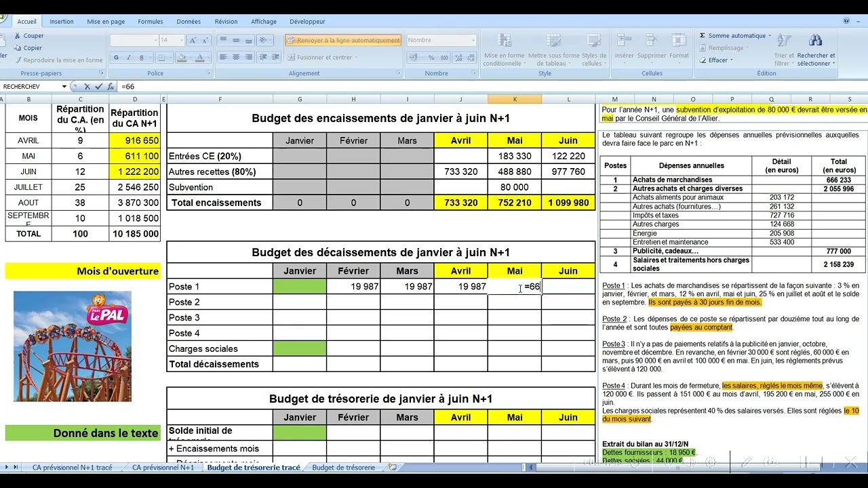The height and width of the screenshot is (488, 868).
Task: Click the fx insert function icon
Action: [x=110, y=87]
